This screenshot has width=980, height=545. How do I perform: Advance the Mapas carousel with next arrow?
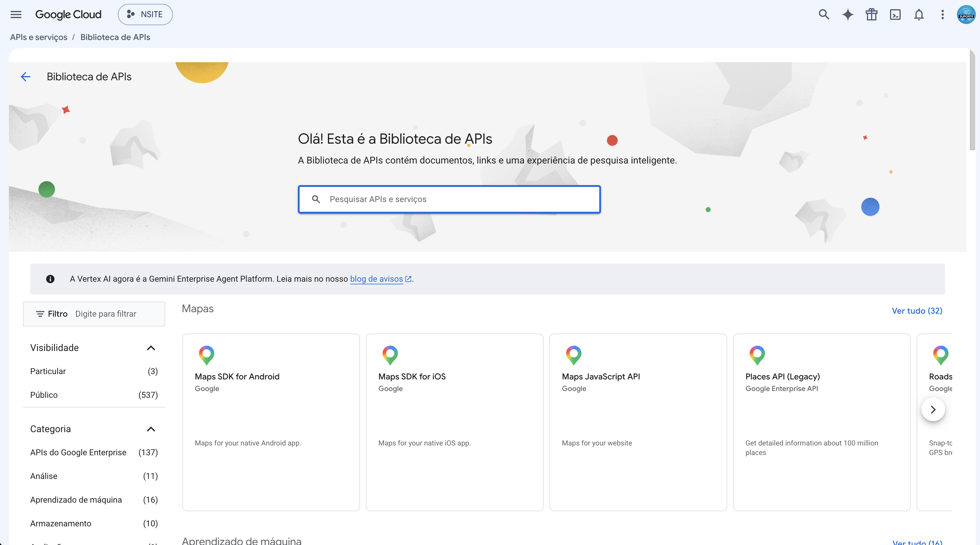click(x=933, y=410)
